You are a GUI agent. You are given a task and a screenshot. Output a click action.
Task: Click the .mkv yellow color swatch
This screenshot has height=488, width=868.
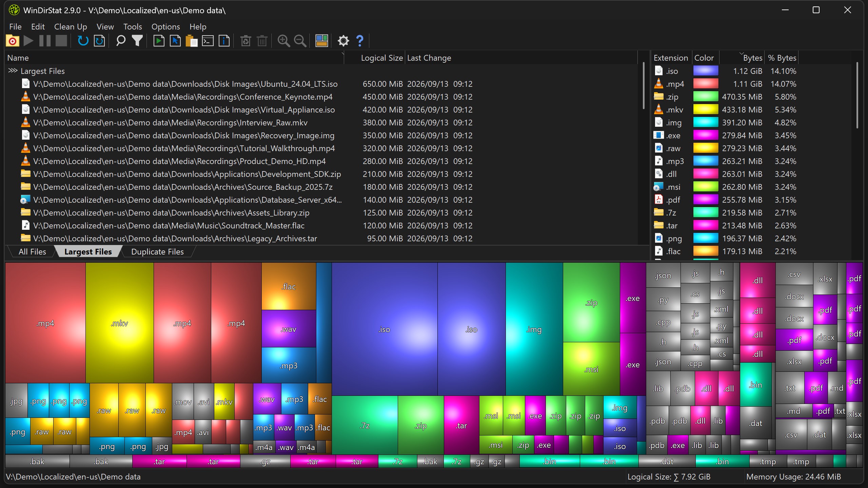point(706,109)
